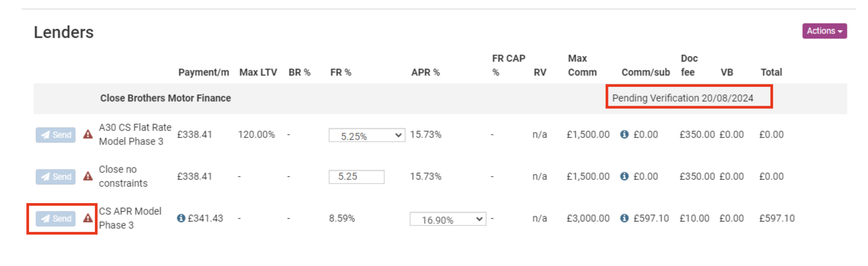This screenshot has height=266, width=868.
Task: Click the info icon next to £341.43 payment
Action: [x=181, y=218]
